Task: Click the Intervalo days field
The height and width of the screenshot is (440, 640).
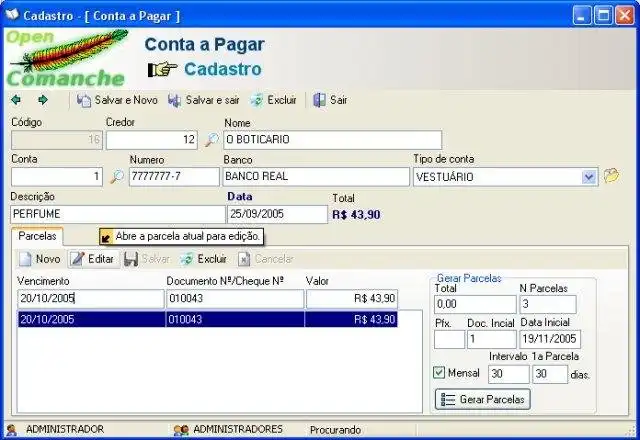Action: coord(509,374)
